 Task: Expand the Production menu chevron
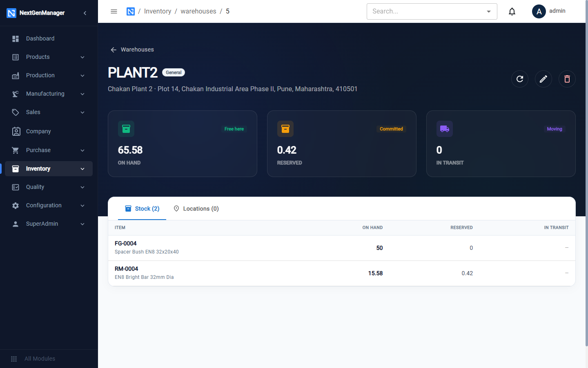pyautogui.click(x=82, y=76)
